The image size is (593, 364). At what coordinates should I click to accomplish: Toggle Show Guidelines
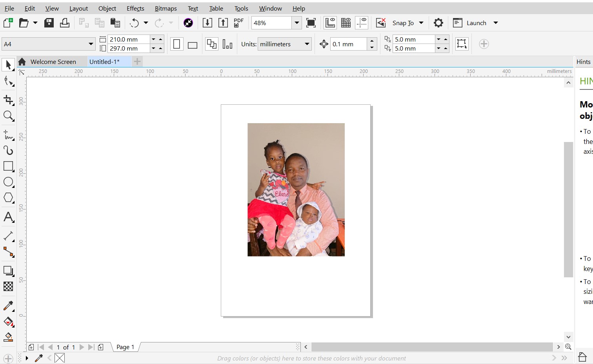point(362,23)
